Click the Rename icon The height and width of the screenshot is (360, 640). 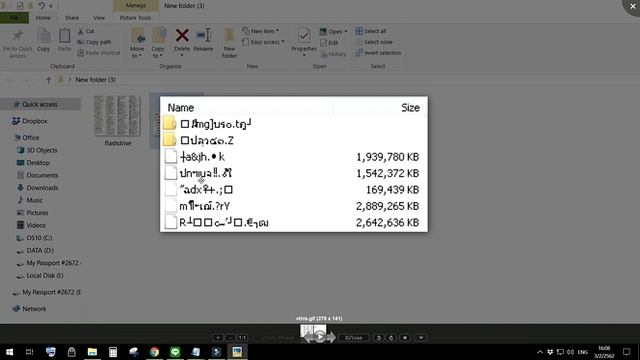click(x=203, y=35)
